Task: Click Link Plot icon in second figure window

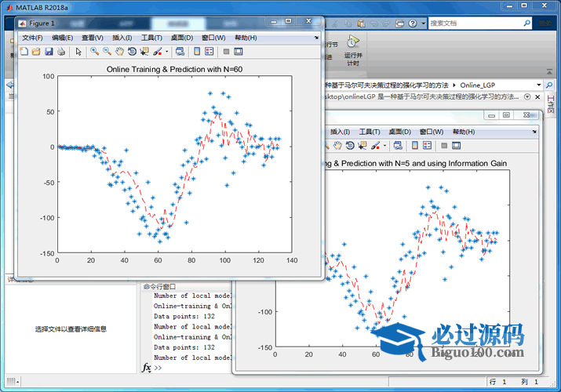Action: (x=398, y=146)
